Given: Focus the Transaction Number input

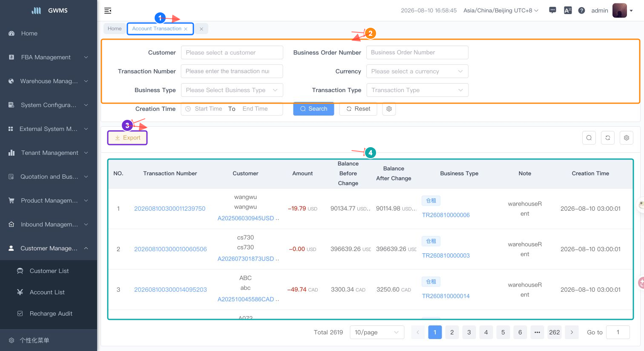Looking at the screenshot, I should [x=232, y=71].
